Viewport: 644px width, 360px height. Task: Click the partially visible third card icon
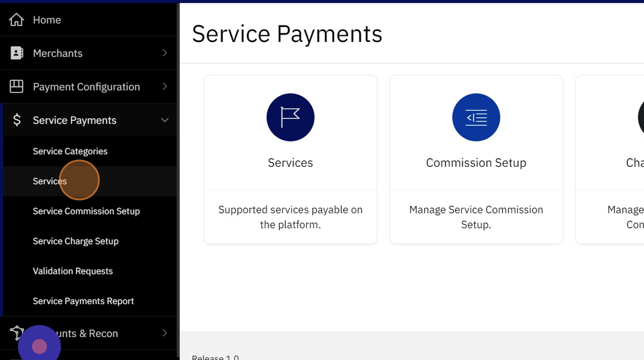(641, 117)
